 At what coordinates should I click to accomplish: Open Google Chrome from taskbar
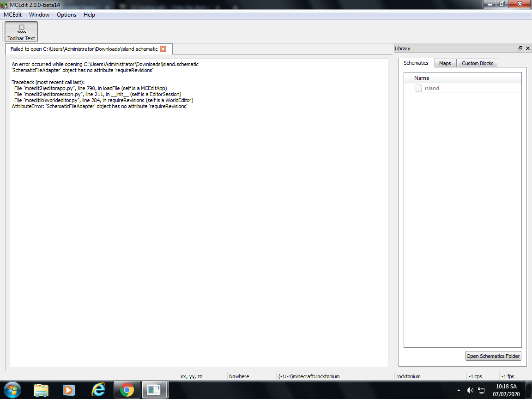[127, 390]
